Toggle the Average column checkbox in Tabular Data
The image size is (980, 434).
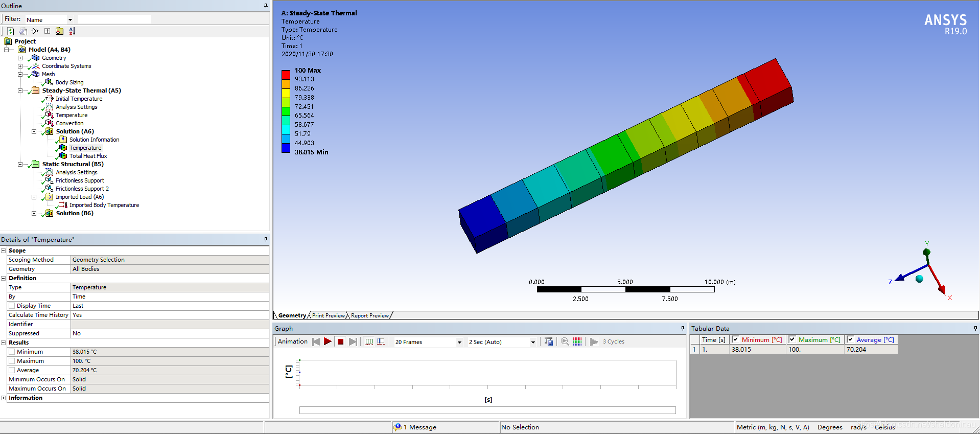point(850,339)
